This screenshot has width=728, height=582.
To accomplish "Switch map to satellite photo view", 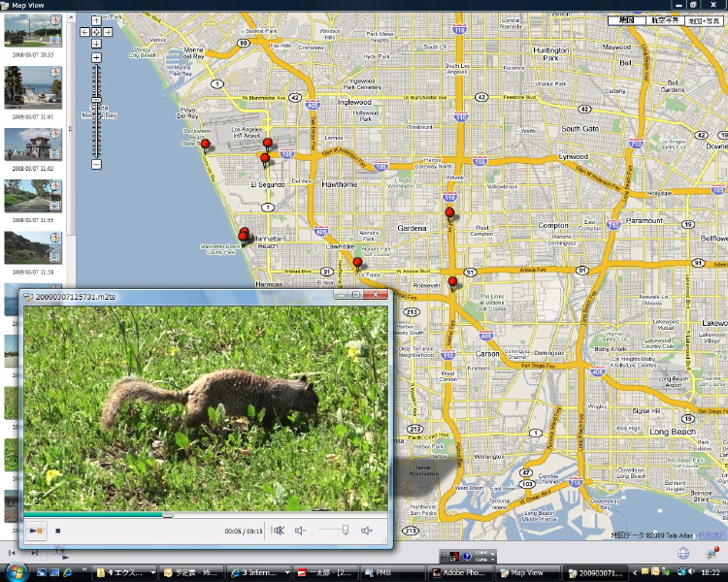I will (664, 19).
